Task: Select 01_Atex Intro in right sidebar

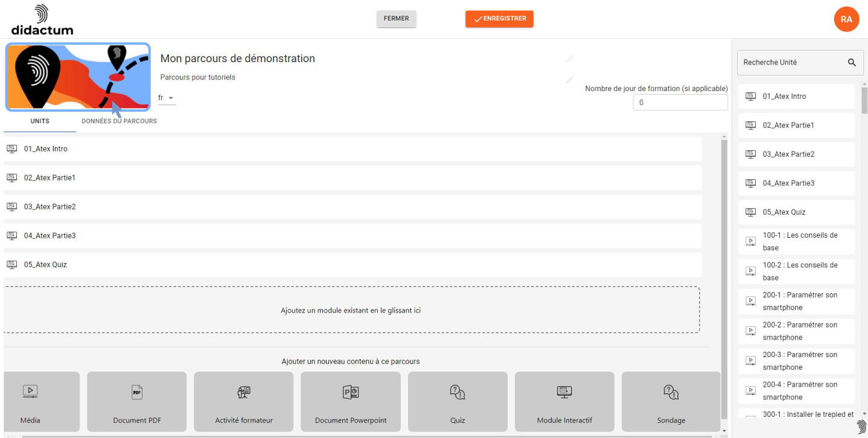Action: (797, 97)
